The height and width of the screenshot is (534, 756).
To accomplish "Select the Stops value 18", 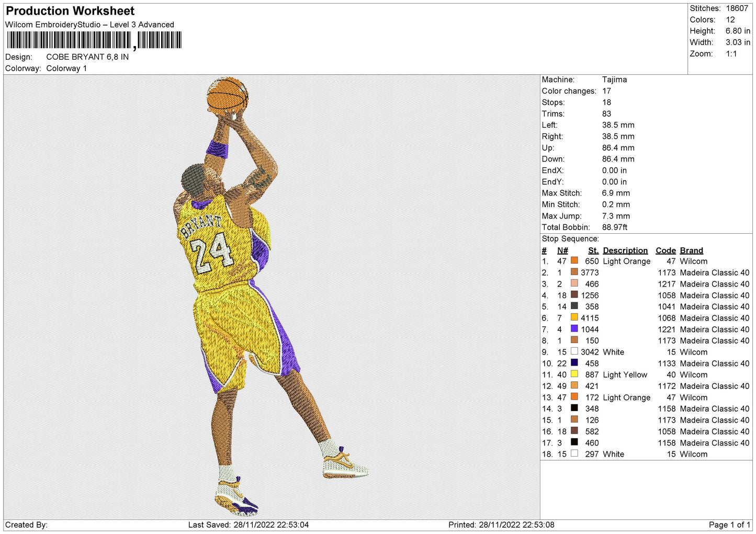I will [x=606, y=103].
